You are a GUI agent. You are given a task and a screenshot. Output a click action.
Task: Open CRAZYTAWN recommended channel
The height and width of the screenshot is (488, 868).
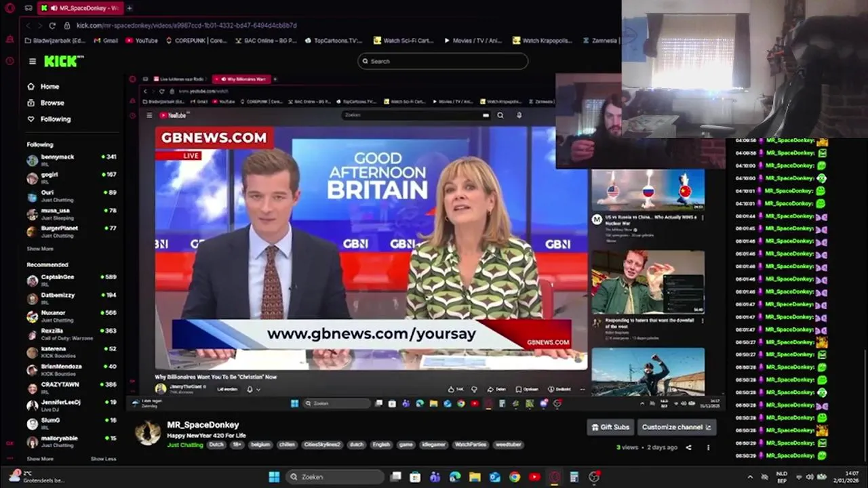[x=71, y=388]
